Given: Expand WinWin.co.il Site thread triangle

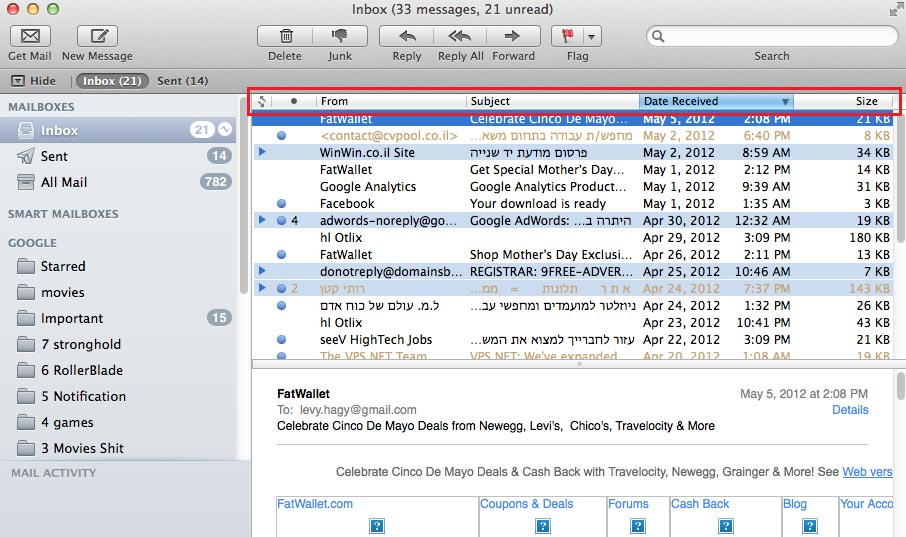Looking at the screenshot, I should click(x=262, y=152).
